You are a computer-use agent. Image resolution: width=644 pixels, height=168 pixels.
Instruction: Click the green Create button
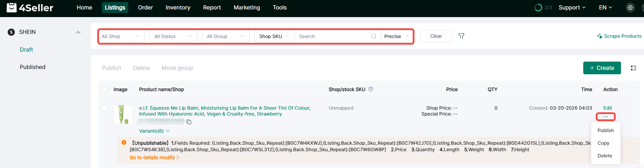(x=602, y=68)
